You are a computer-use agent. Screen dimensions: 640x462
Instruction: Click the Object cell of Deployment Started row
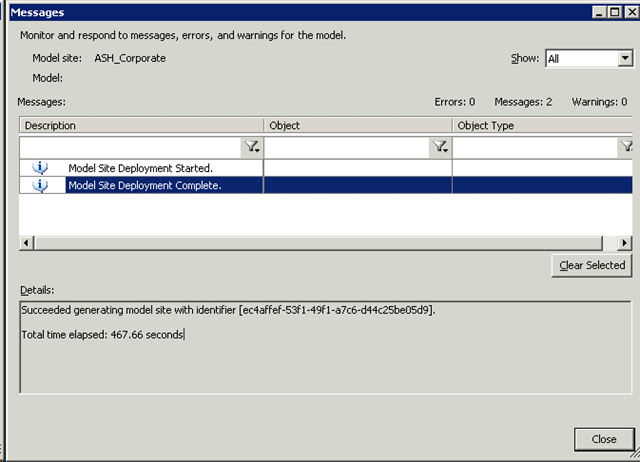coord(358,168)
